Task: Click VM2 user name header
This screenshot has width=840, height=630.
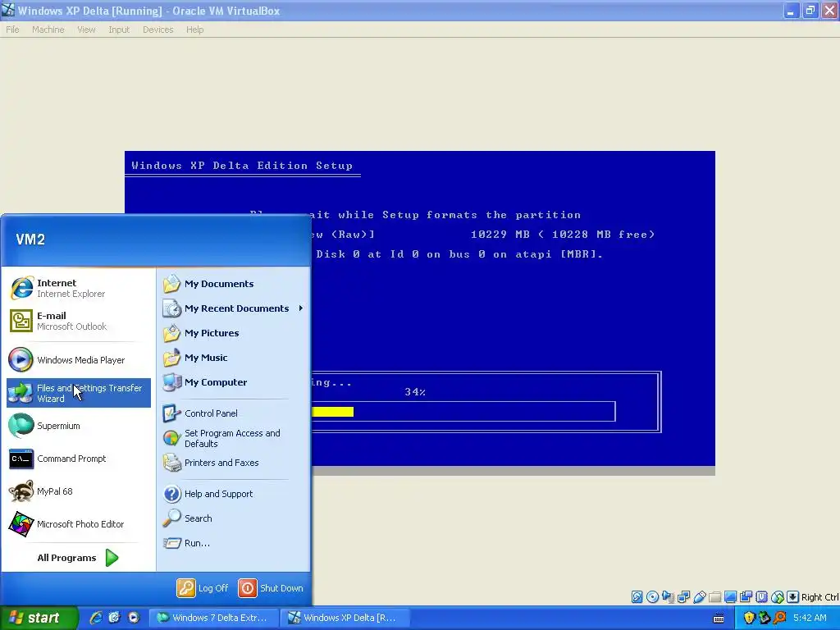Action: tap(30, 240)
